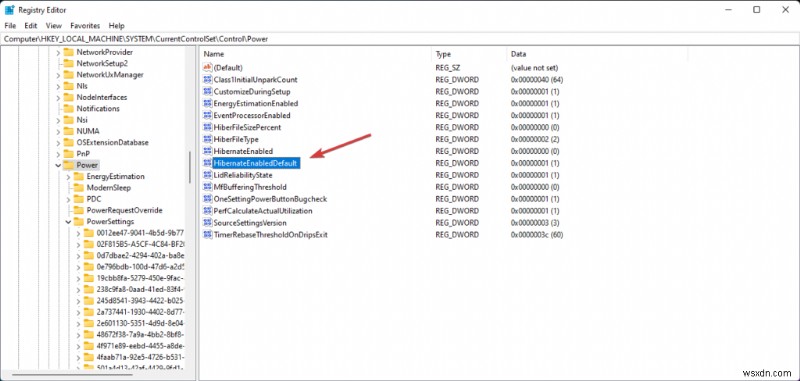Click the Class1InitialUnparkCount DWORD icon
This screenshot has width=800, height=381.
pos(207,80)
